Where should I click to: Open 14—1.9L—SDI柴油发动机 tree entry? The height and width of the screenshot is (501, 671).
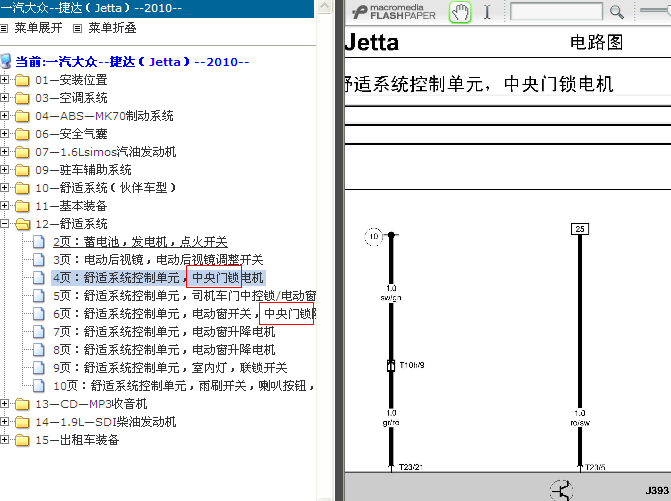(x=106, y=422)
